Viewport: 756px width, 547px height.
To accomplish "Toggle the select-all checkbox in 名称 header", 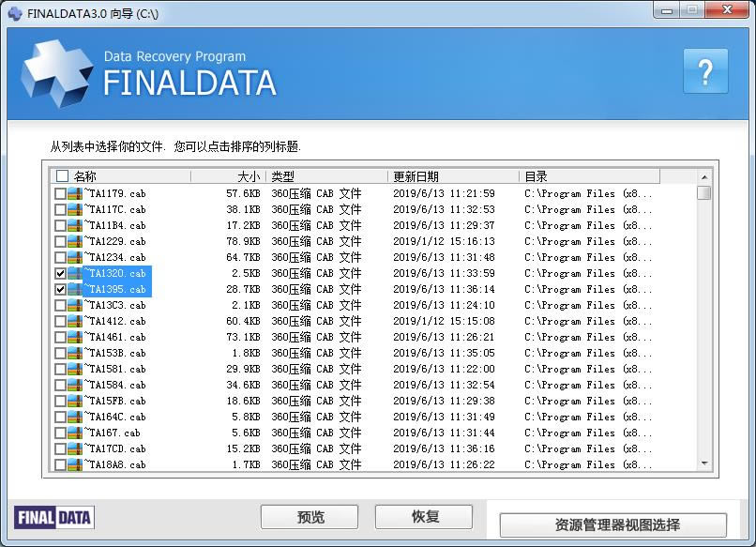I will click(62, 175).
